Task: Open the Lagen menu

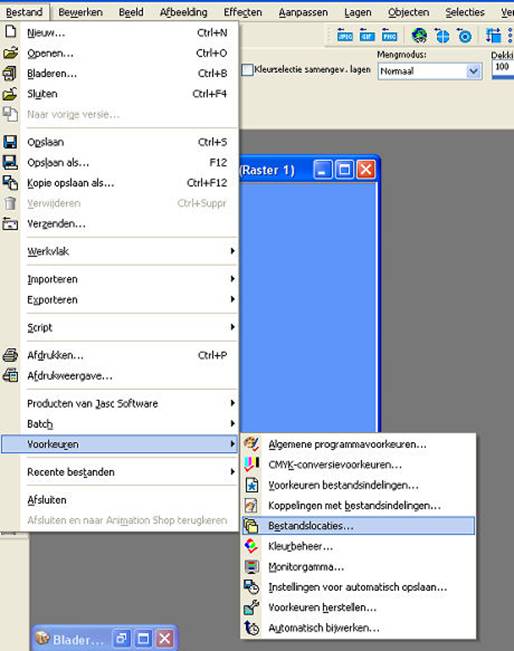Action: tap(357, 12)
